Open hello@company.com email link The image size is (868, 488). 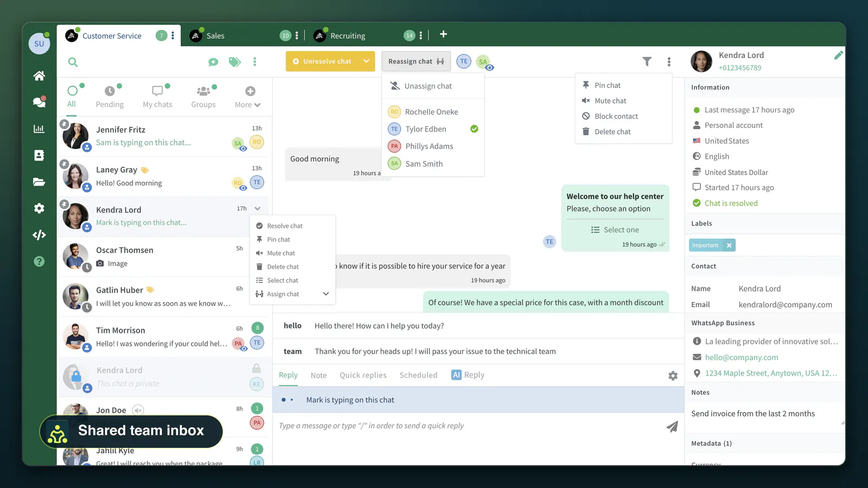[741, 357]
